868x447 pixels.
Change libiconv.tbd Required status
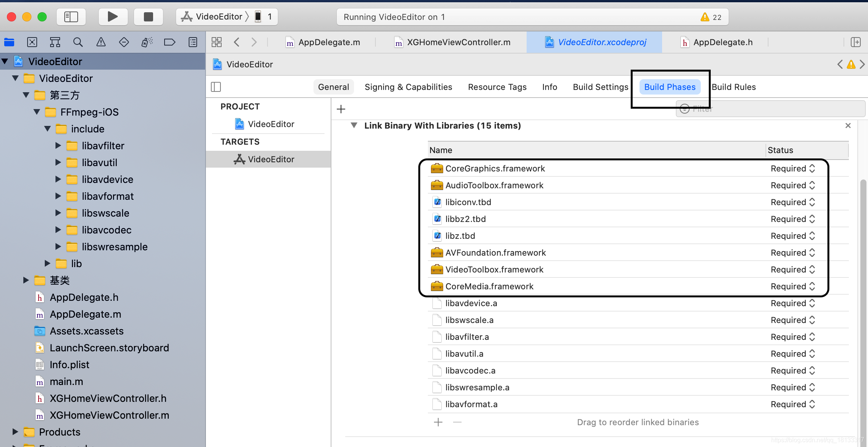pyautogui.click(x=793, y=202)
